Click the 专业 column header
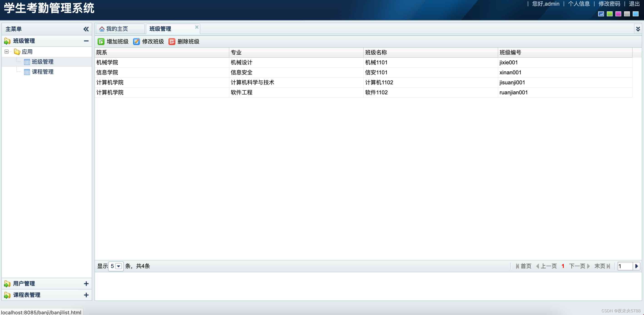The image size is (644, 315). pyautogui.click(x=296, y=52)
